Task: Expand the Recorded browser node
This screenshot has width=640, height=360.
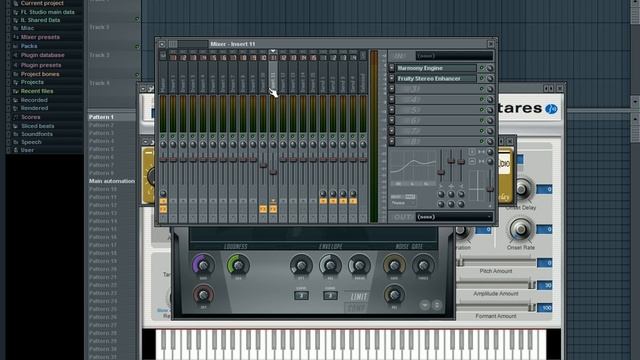Action: point(9,100)
